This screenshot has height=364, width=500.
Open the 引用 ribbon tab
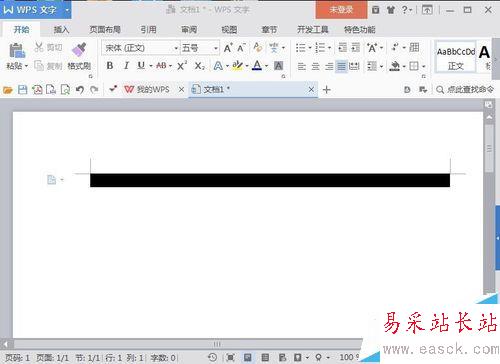point(148,30)
